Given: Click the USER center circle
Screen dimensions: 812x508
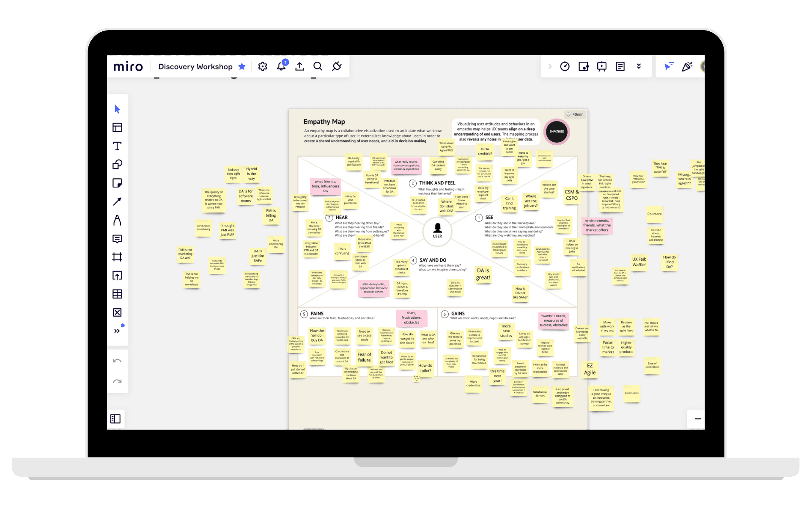Looking at the screenshot, I should (x=437, y=231).
